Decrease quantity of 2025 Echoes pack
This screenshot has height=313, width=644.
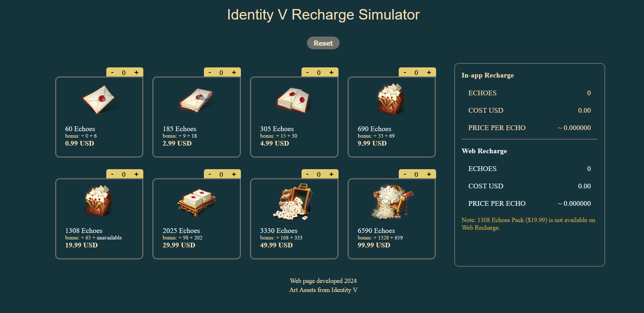click(210, 174)
